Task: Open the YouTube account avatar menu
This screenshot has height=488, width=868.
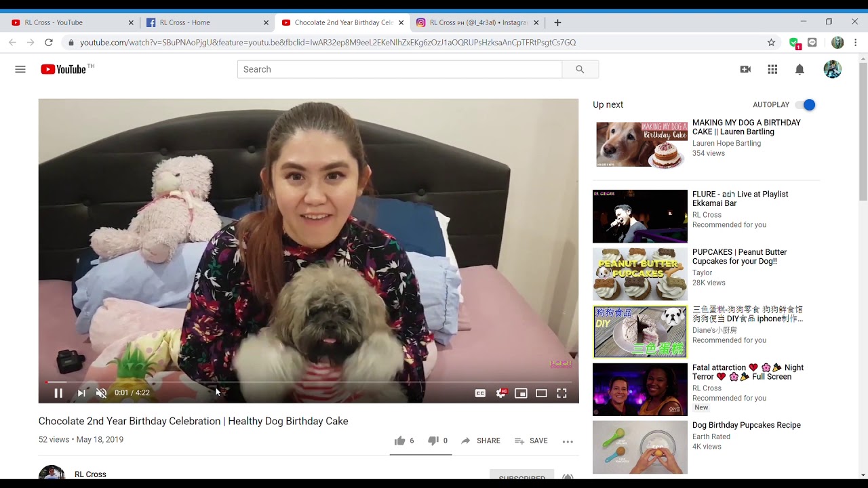Action: 832,69
